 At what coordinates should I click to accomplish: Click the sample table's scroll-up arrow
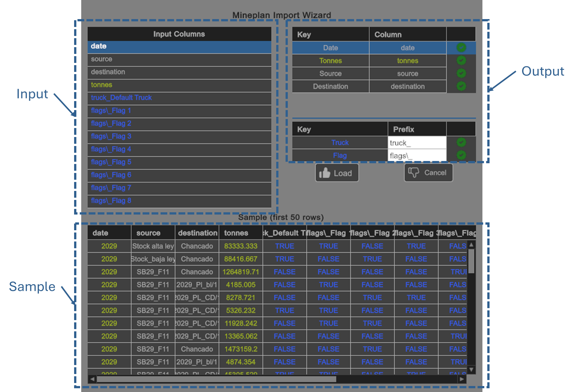tap(472, 244)
